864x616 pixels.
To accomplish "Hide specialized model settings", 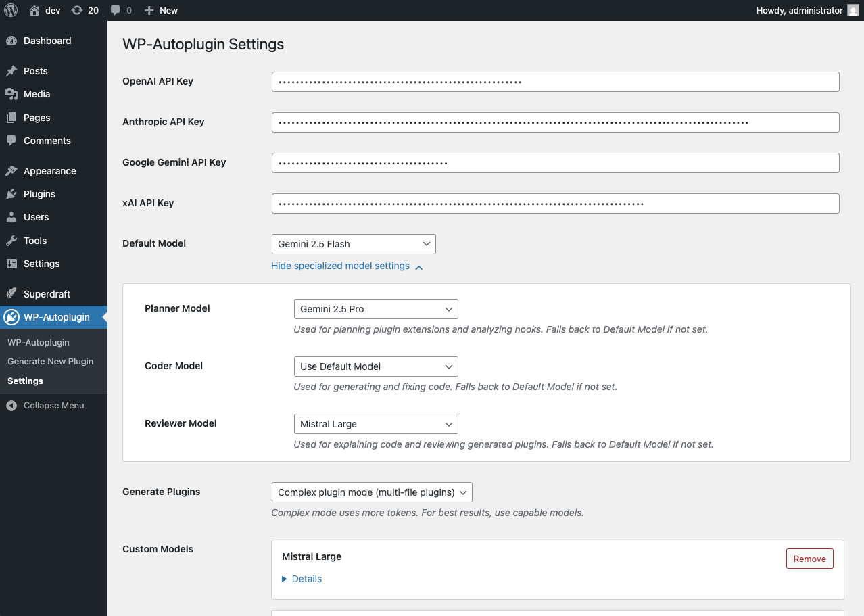I will pyautogui.click(x=340, y=266).
